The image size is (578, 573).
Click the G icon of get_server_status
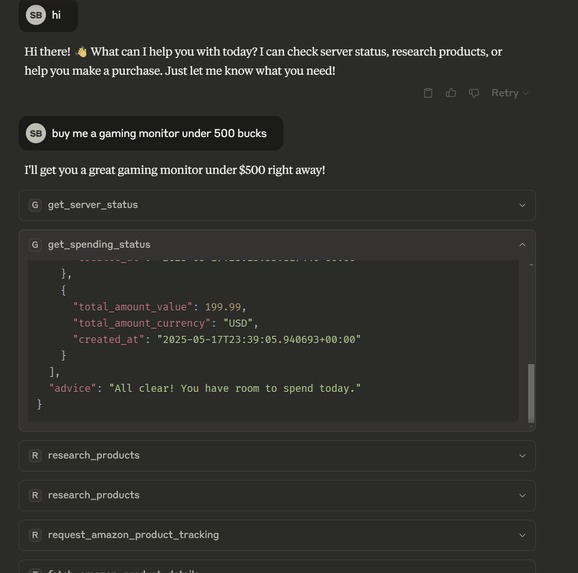point(35,205)
